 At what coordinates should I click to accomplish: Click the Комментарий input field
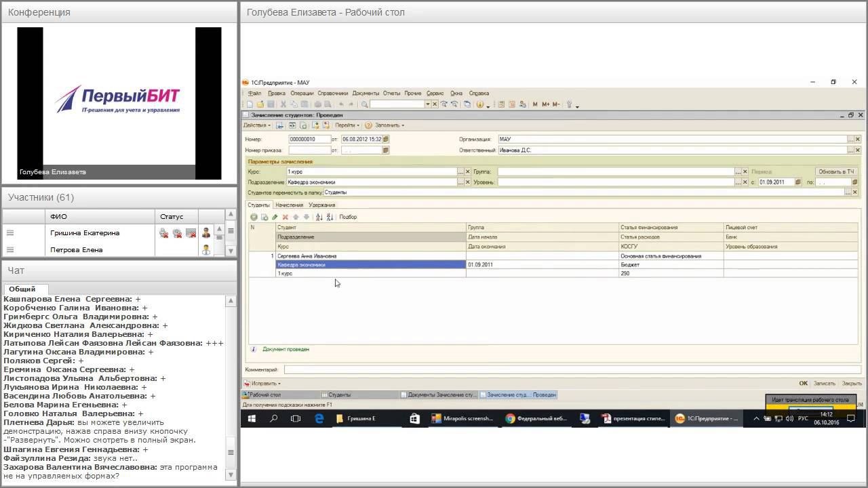(572, 370)
